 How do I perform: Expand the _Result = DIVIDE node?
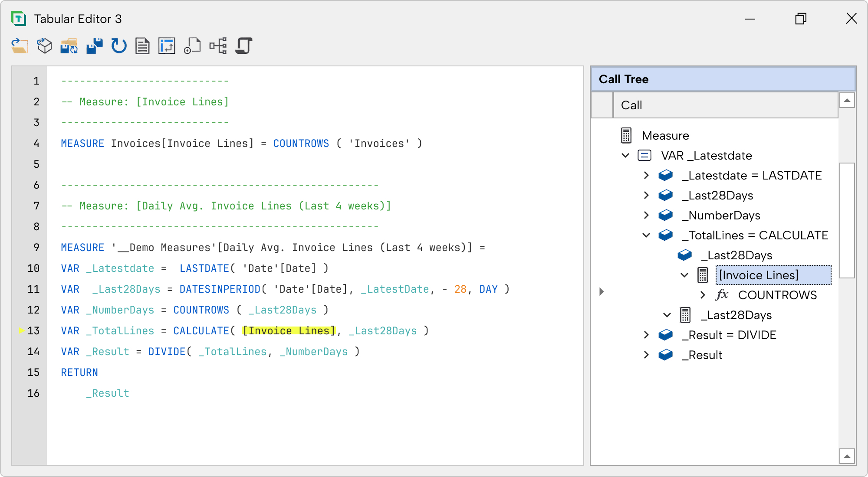pyautogui.click(x=646, y=335)
